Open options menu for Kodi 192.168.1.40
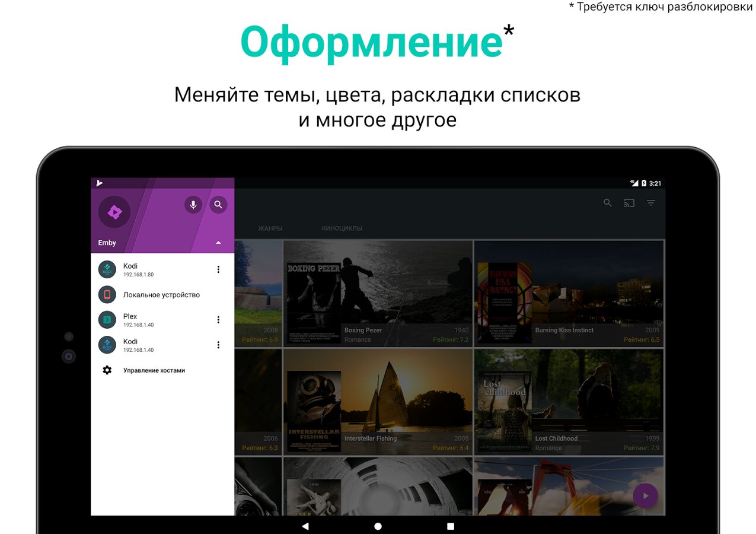 click(218, 345)
